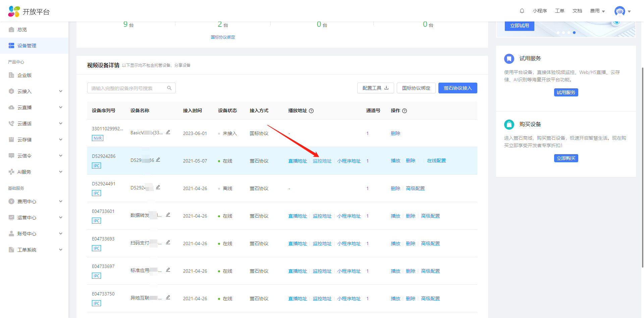The width and height of the screenshot is (644, 318).
Task: Show help for the 播放地址 column
Action: coord(311,111)
